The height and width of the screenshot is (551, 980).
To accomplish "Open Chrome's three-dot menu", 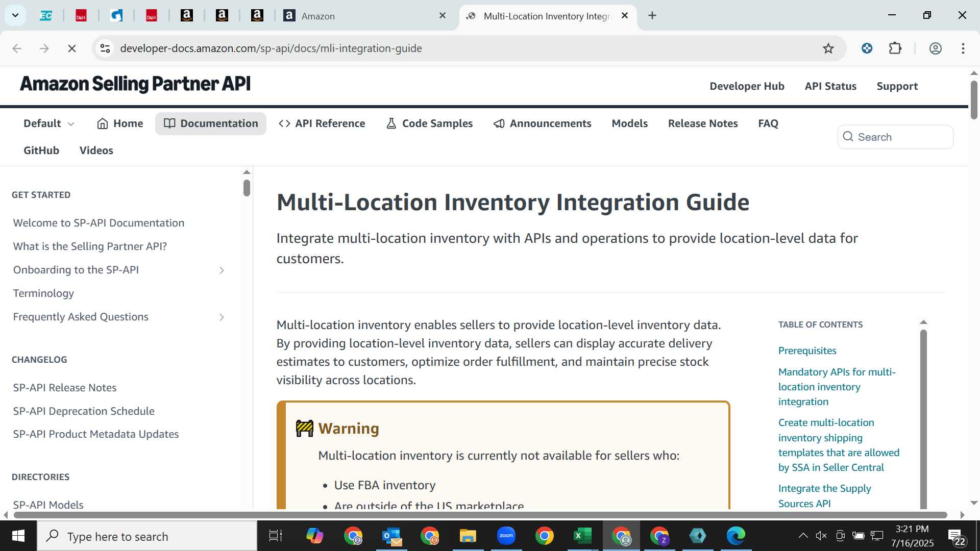I will pos(963,48).
